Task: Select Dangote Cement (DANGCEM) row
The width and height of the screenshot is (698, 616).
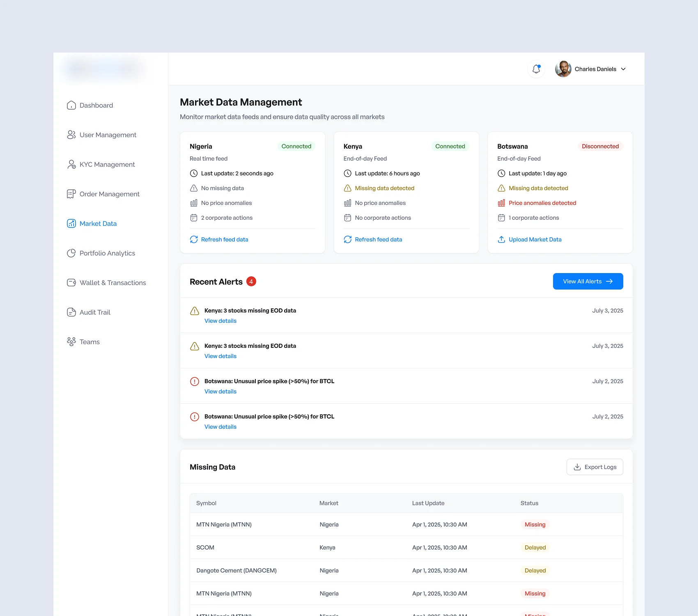Action: (x=406, y=570)
